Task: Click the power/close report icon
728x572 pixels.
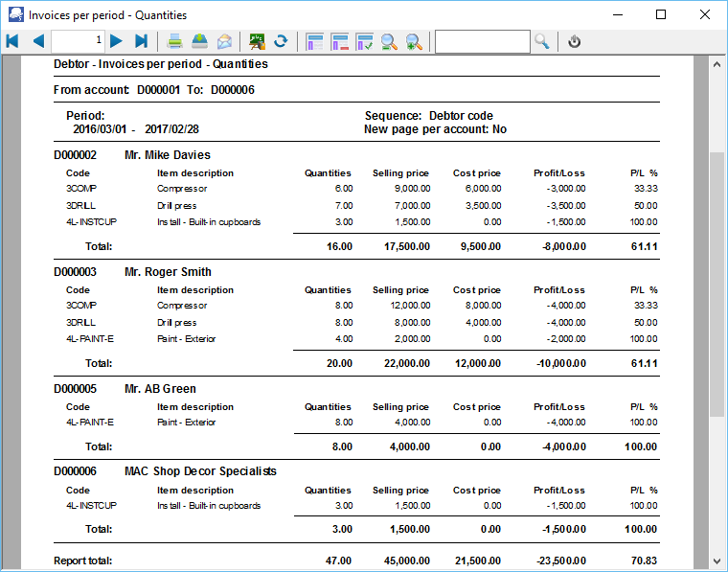Action: tap(575, 41)
